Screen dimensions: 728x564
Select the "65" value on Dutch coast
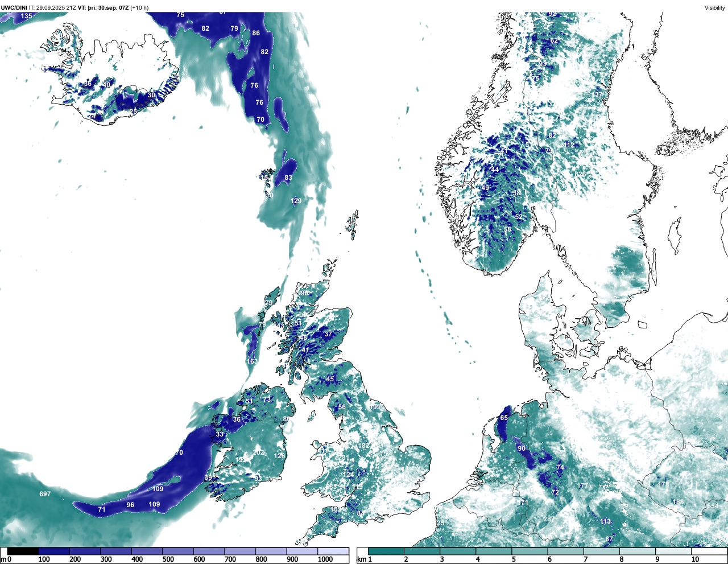(x=504, y=418)
